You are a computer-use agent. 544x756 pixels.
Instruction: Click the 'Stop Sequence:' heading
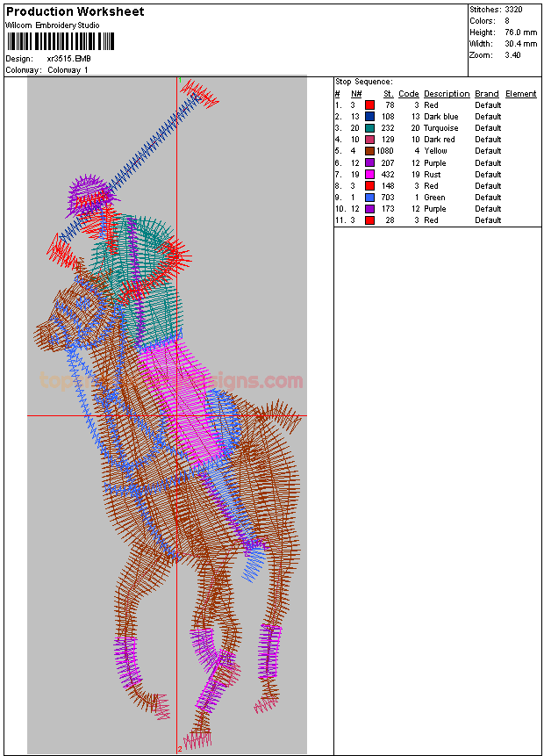(x=364, y=82)
